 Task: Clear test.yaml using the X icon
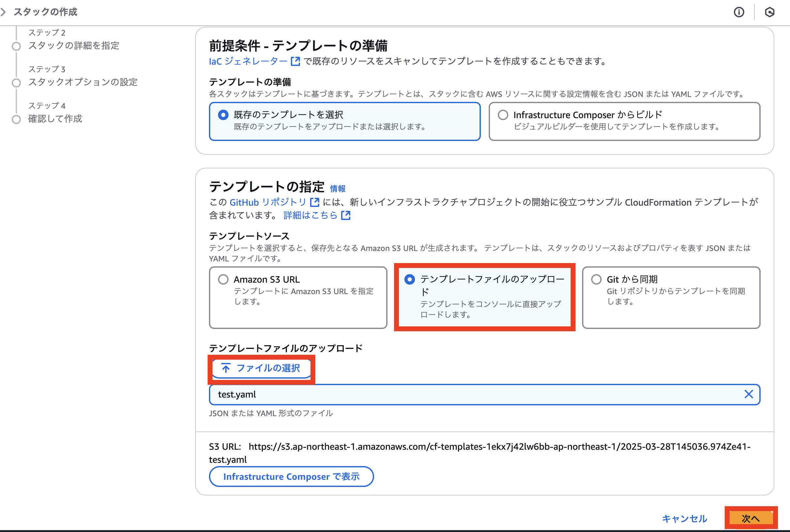(x=749, y=394)
